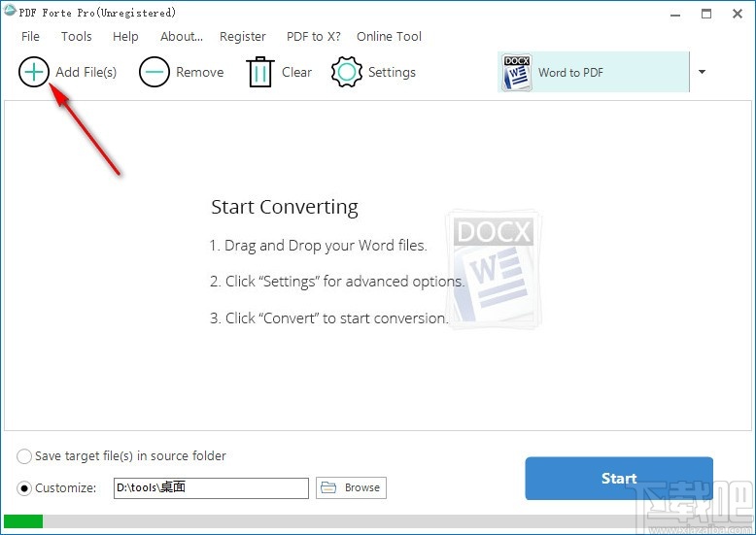Click the 'Click "Settings" for advanced options' line
Image resolution: width=756 pixels, height=535 pixels.
coord(337,282)
